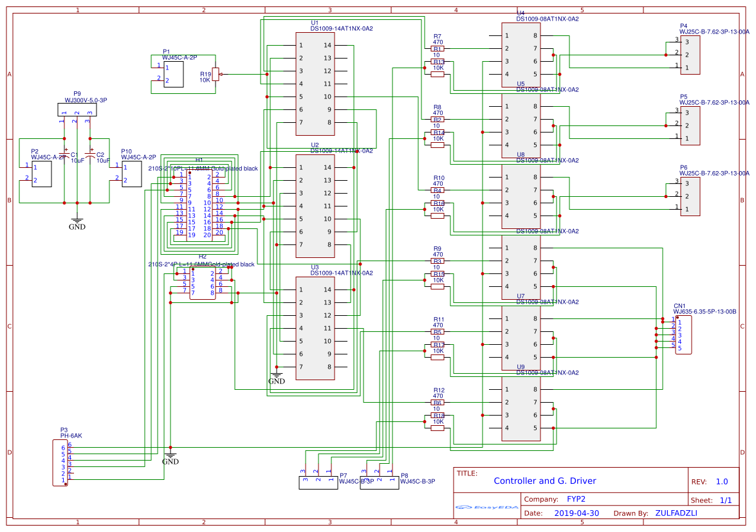
Task: Select the CN1 five-pin connector
Action: click(683, 335)
